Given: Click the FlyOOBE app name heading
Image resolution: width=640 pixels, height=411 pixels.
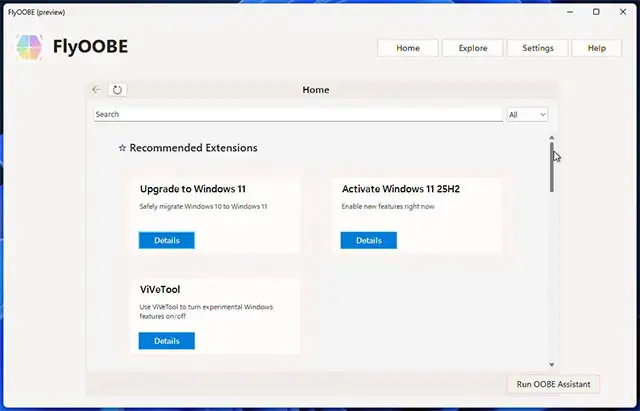Looking at the screenshot, I should pos(90,47).
